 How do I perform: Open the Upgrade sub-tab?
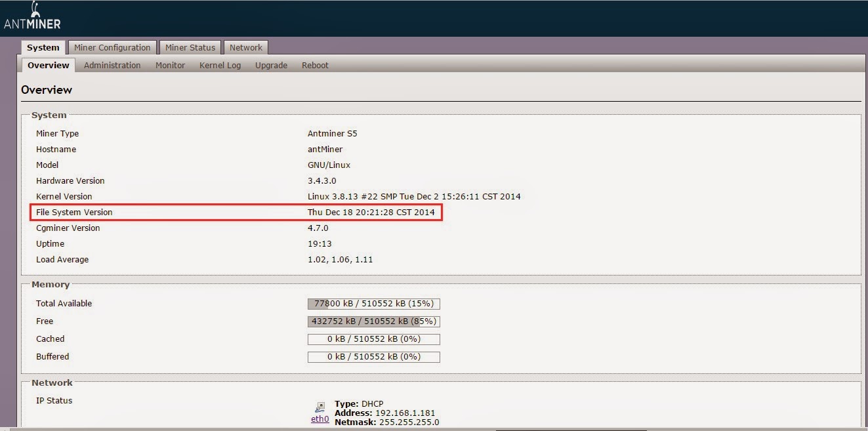point(272,65)
